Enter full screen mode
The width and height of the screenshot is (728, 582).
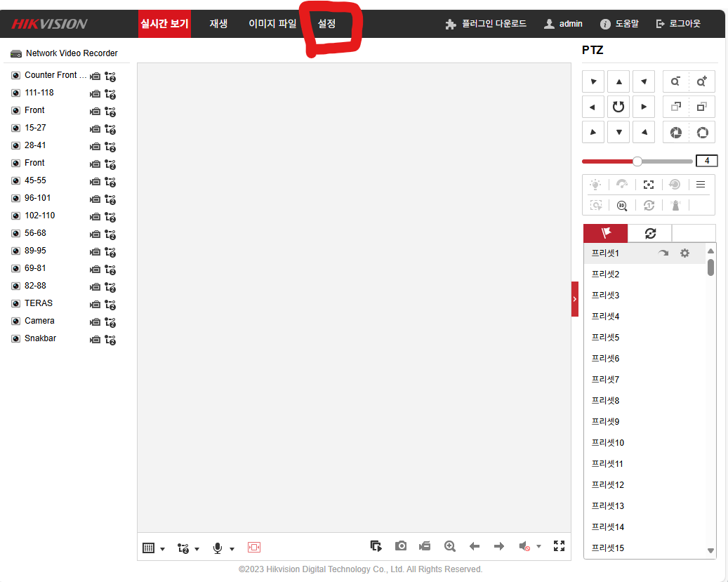pyautogui.click(x=559, y=545)
